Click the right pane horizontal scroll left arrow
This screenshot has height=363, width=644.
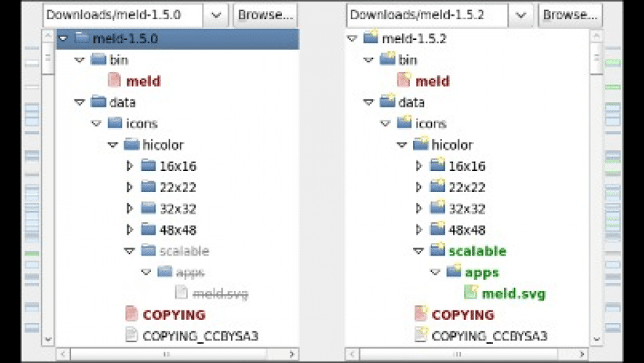(x=352, y=354)
